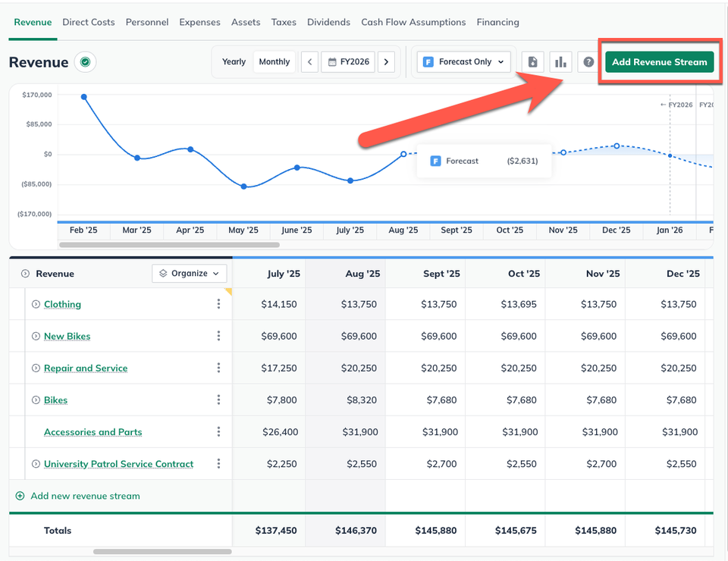Image resolution: width=728 pixels, height=561 pixels.
Task: Open Repair and Service row three-dot menu
Action: [x=218, y=368]
